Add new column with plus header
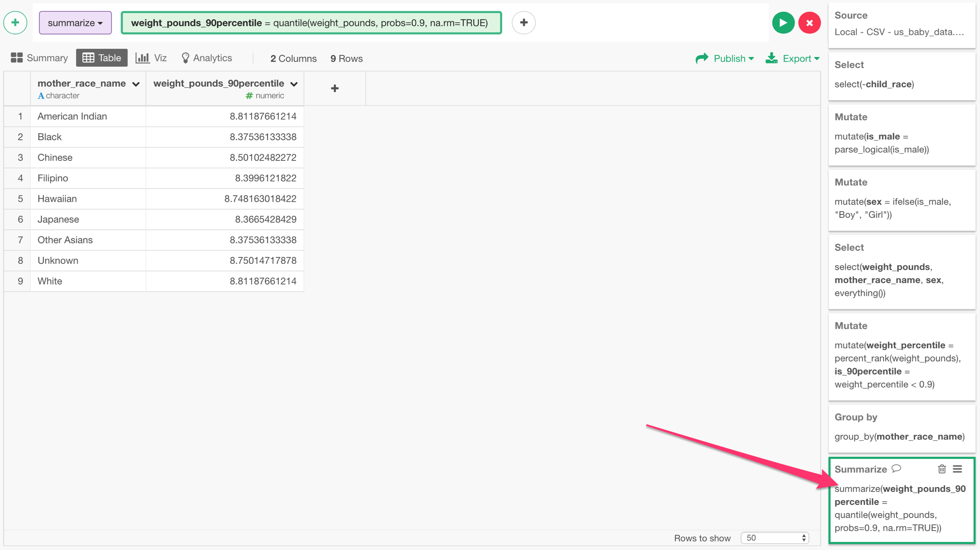 (x=334, y=89)
